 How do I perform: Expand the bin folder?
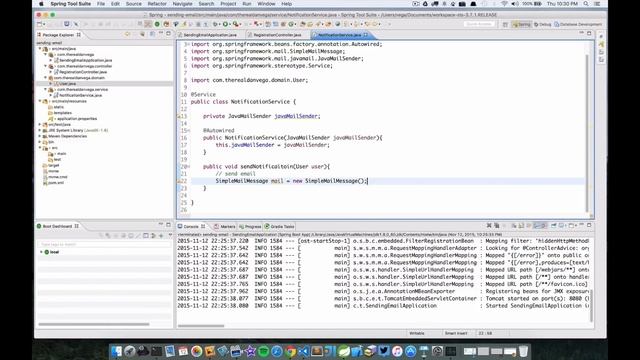(40, 142)
